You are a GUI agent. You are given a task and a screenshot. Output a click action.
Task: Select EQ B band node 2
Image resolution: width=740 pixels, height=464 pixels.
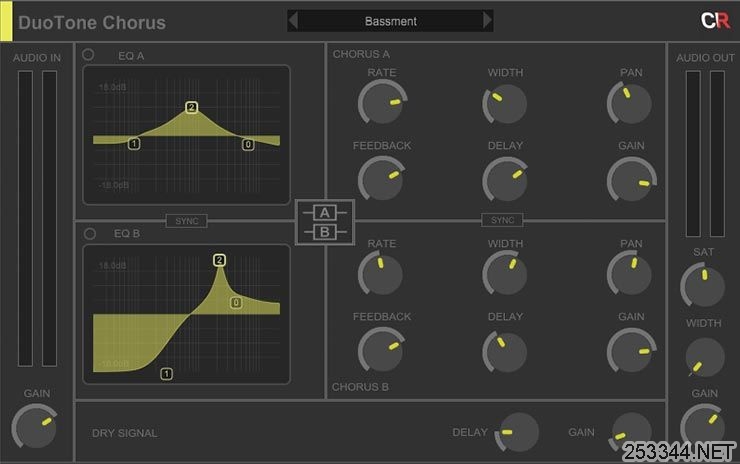[219, 260]
